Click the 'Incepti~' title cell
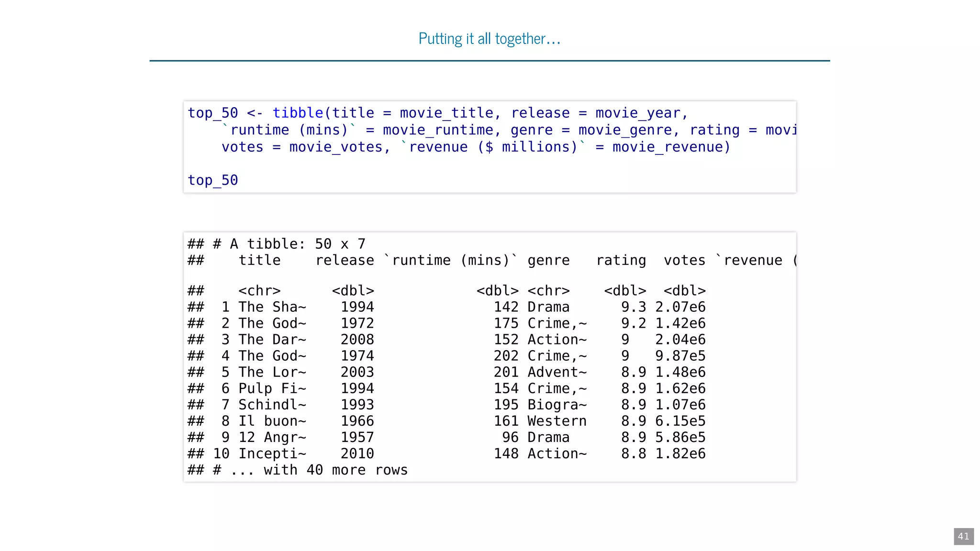This screenshot has width=980, height=551. tap(272, 453)
